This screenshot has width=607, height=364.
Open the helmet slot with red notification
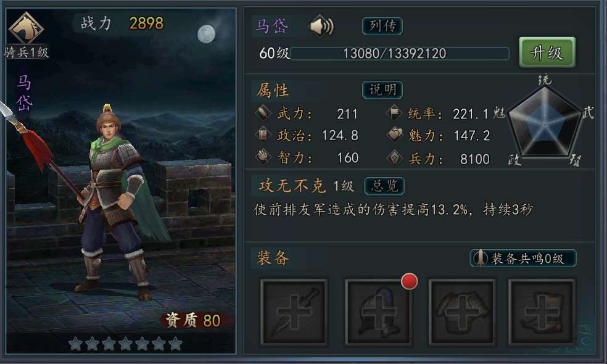point(378,312)
